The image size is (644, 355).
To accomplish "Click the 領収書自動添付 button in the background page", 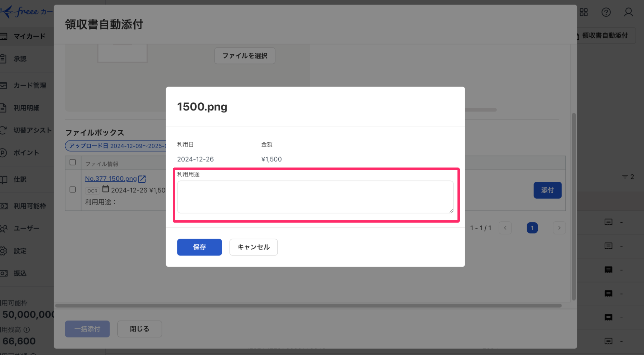I will coord(606,35).
